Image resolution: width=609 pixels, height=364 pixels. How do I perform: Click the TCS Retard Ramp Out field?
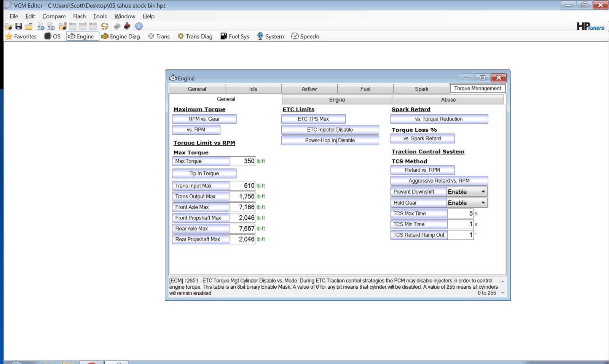point(460,235)
